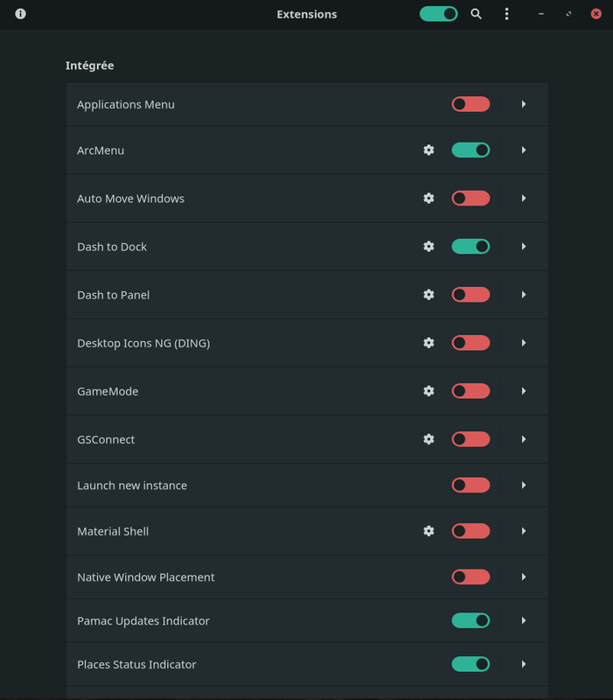Open the info/about icon in header
Viewport: 613px width, 700px height.
coord(20,14)
